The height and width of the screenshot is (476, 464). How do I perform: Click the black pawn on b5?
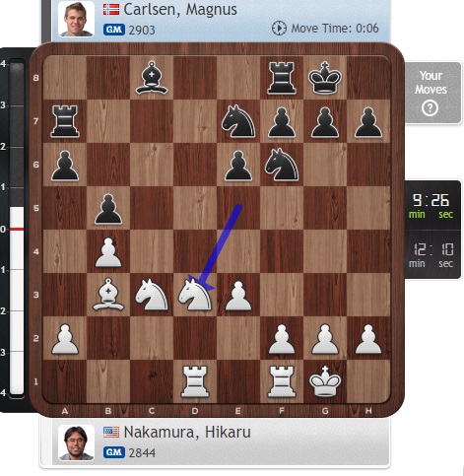(108, 208)
